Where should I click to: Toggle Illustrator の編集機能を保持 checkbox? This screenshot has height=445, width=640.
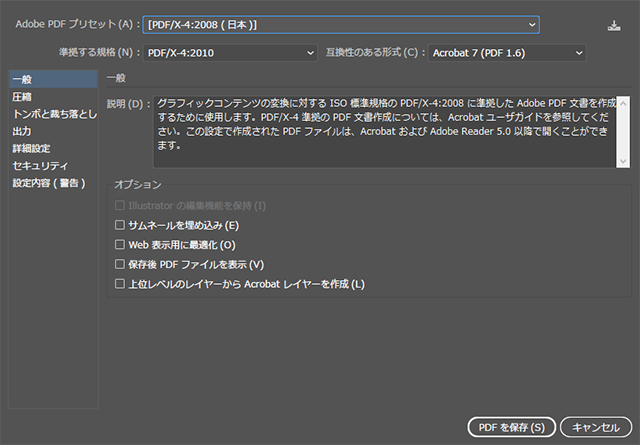120,205
